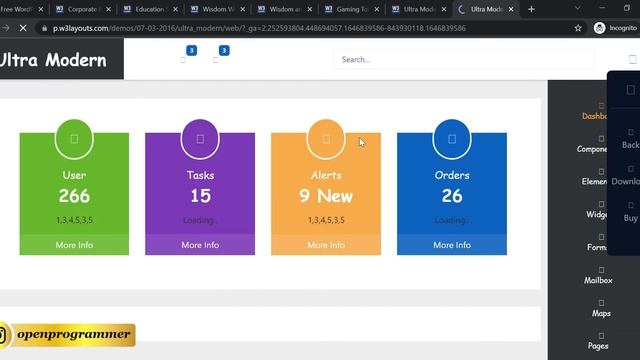Open Widgets in the sidebar
Screen dimensions: 640x360
coord(597,215)
